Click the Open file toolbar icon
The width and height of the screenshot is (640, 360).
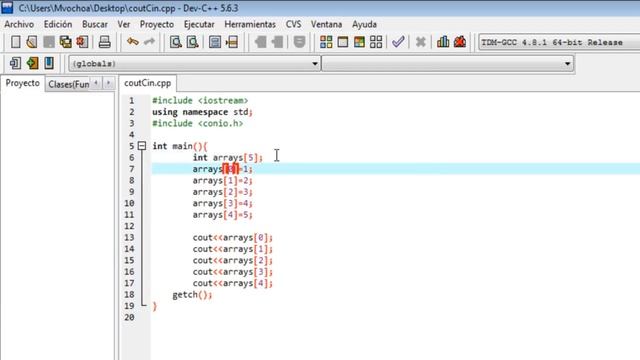pyautogui.click(x=32, y=42)
